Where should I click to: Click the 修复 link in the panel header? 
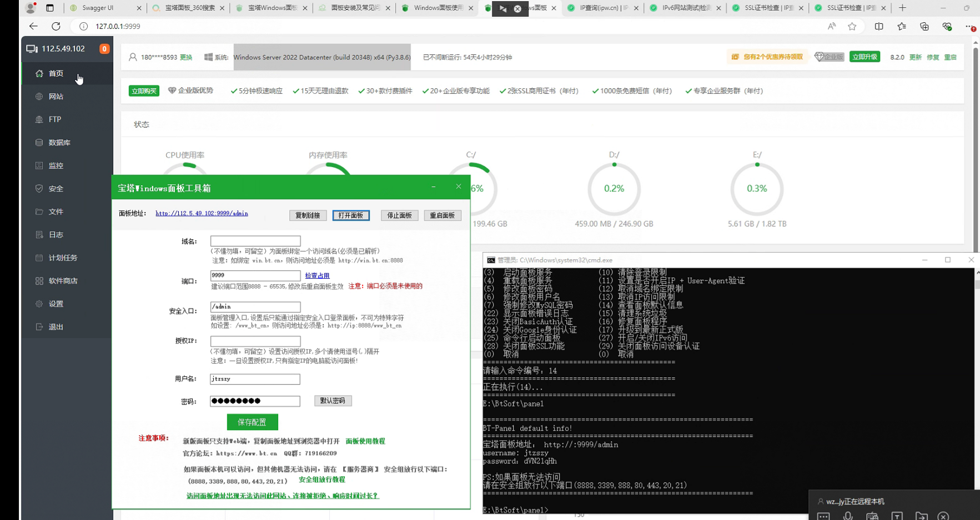click(933, 57)
